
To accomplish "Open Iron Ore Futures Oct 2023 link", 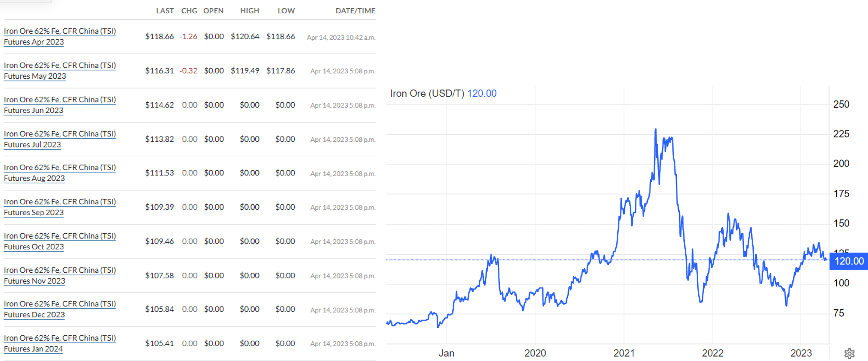I will 60,241.
